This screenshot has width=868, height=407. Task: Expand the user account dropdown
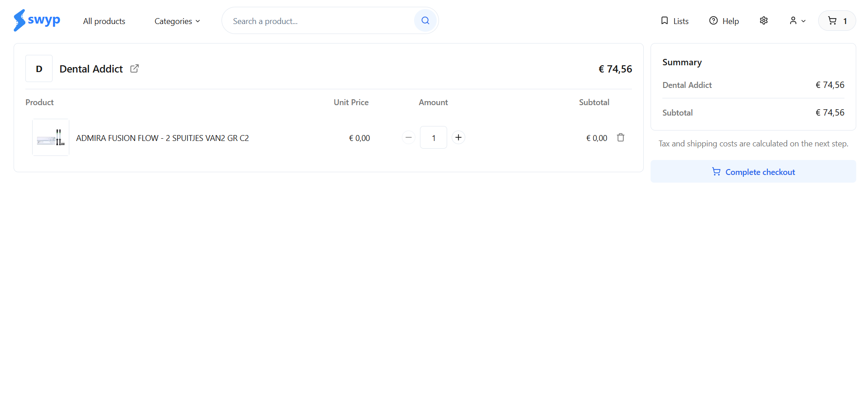tap(798, 20)
